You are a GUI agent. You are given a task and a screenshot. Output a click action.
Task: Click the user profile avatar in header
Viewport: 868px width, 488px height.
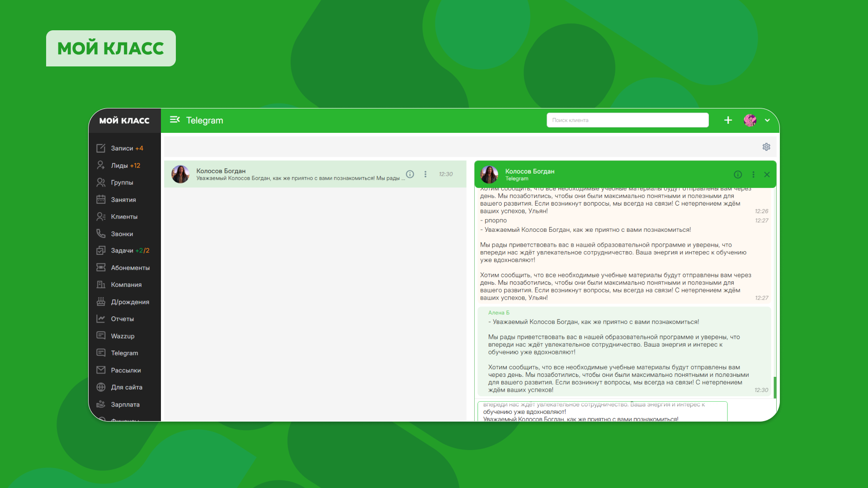point(750,120)
